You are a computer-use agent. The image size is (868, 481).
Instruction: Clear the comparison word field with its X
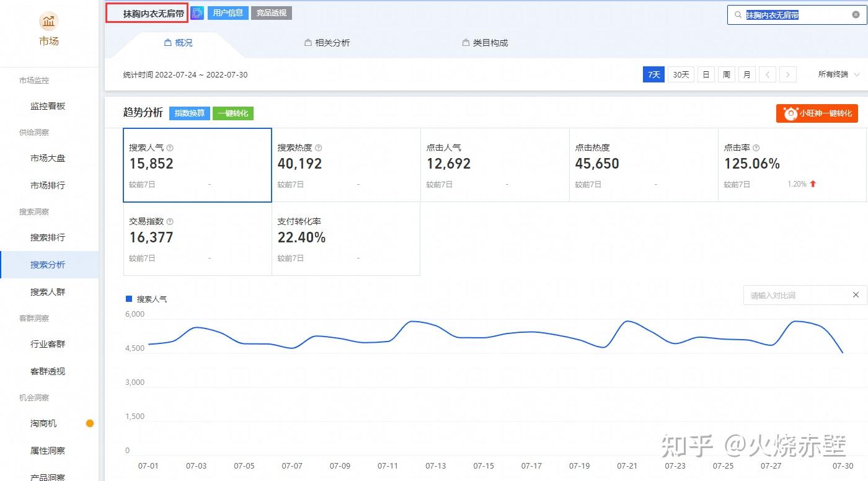click(856, 295)
